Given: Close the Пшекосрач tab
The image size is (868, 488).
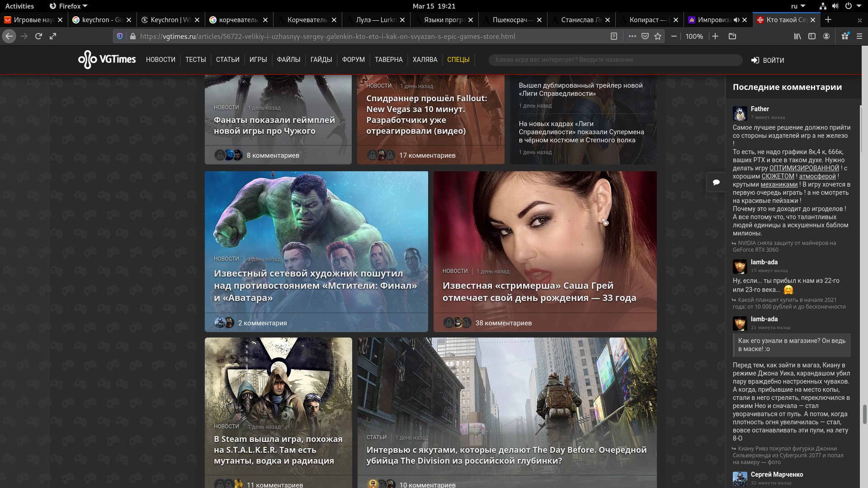Looking at the screenshot, I should (539, 20).
